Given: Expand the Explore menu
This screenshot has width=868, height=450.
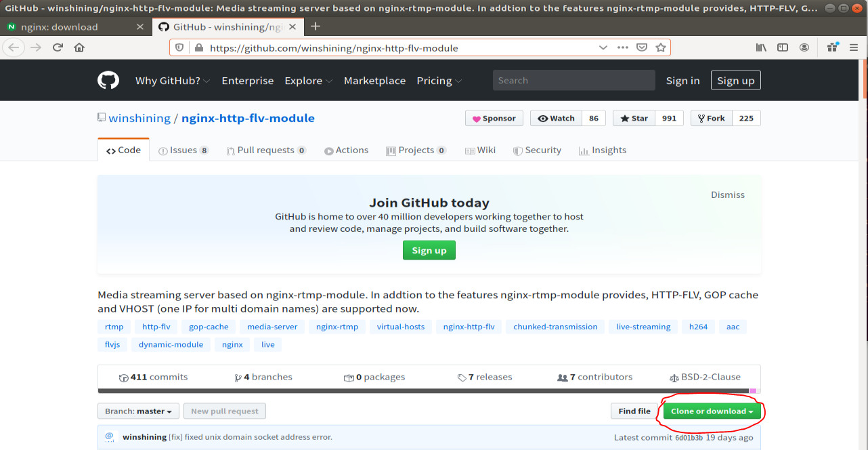Looking at the screenshot, I should click(309, 81).
